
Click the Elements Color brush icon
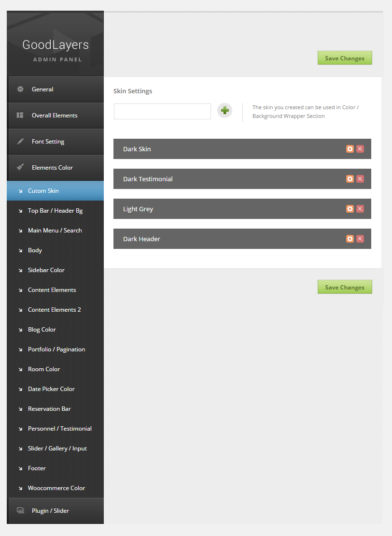point(20,167)
